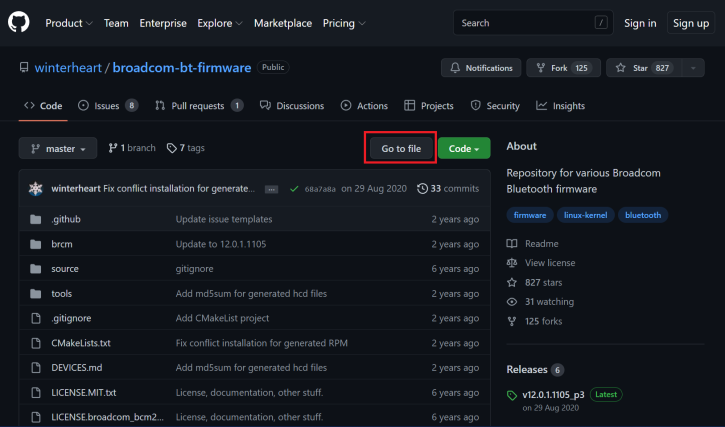This screenshot has height=427, width=725.
Task: Click the Sign up button
Action: (690, 23)
